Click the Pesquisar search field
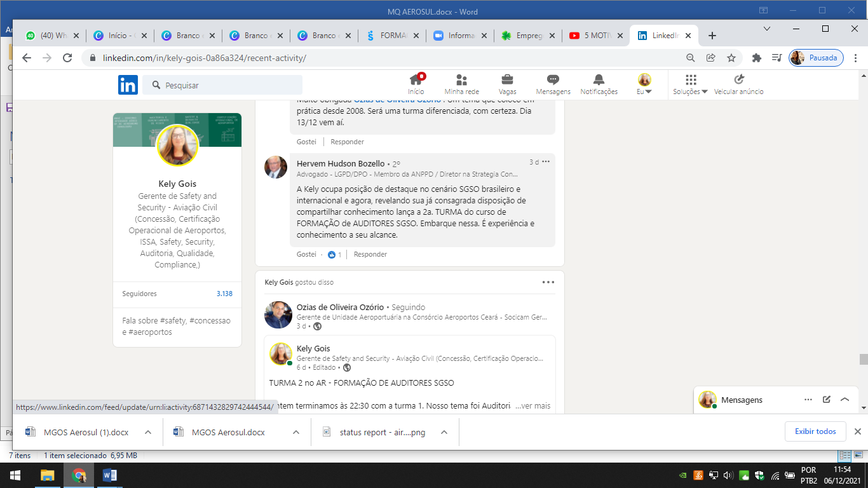The image size is (868, 488). (222, 85)
